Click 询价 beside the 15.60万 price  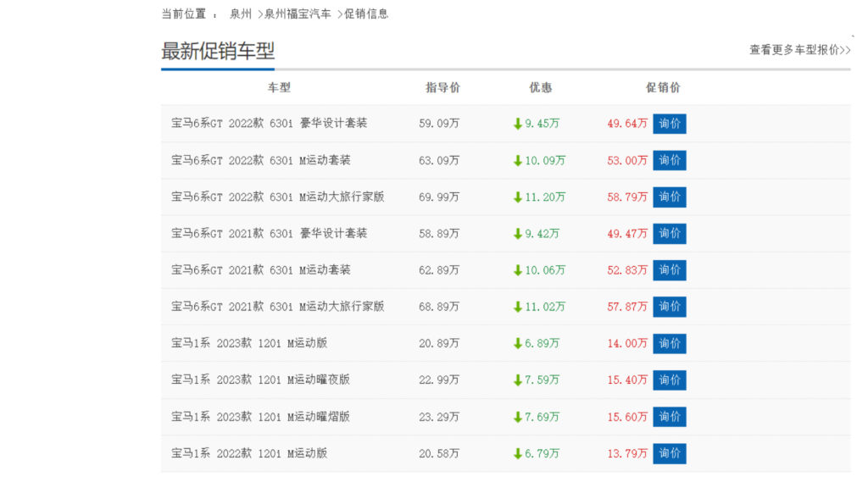pos(670,417)
